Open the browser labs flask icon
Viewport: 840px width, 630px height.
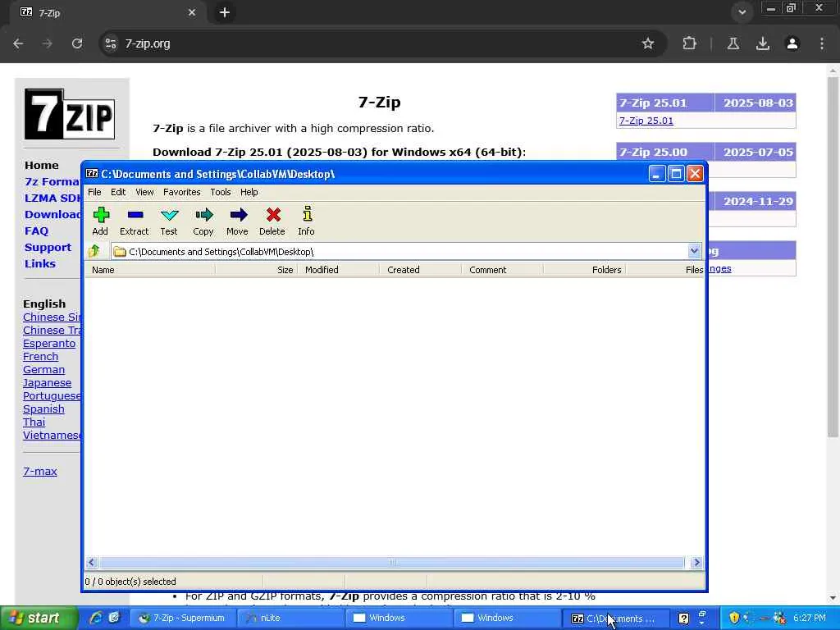(733, 43)
